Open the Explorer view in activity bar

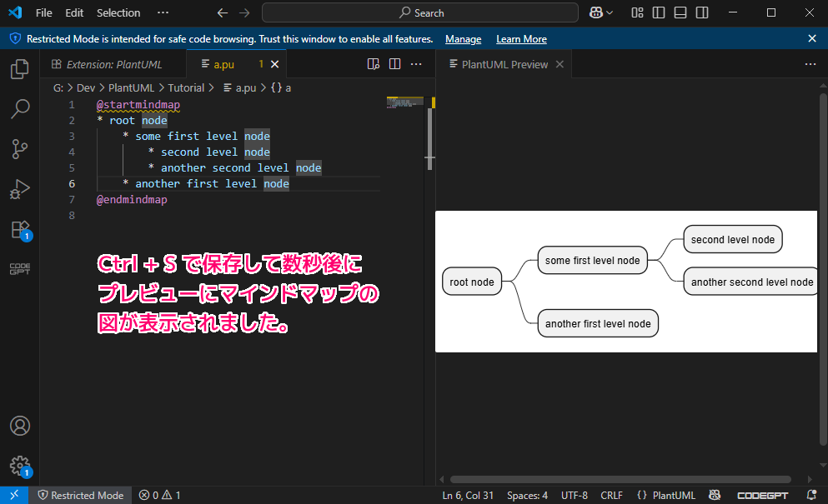[x=20, y=69]
